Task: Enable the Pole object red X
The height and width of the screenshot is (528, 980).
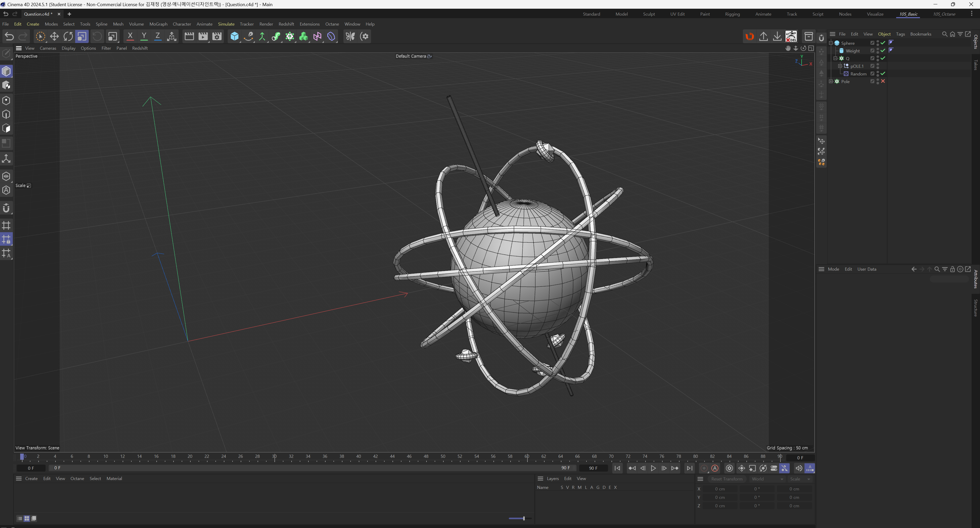Action: [883, 81]
